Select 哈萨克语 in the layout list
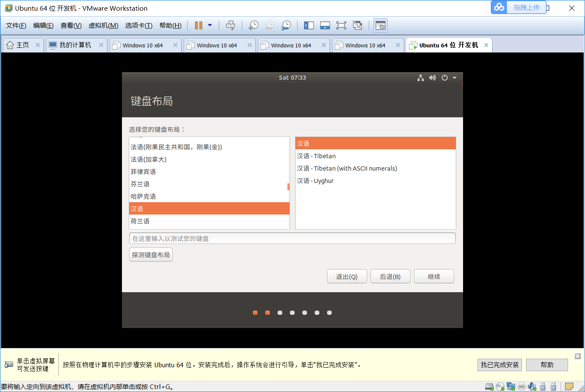Image resolution: width=585 pixels, height=392 pixels. click(209, 197)
